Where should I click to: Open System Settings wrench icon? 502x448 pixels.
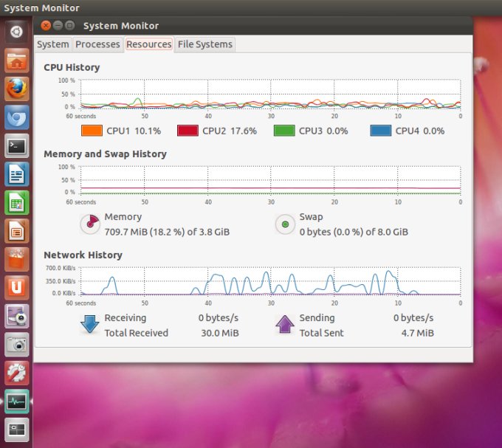[17, 373]
